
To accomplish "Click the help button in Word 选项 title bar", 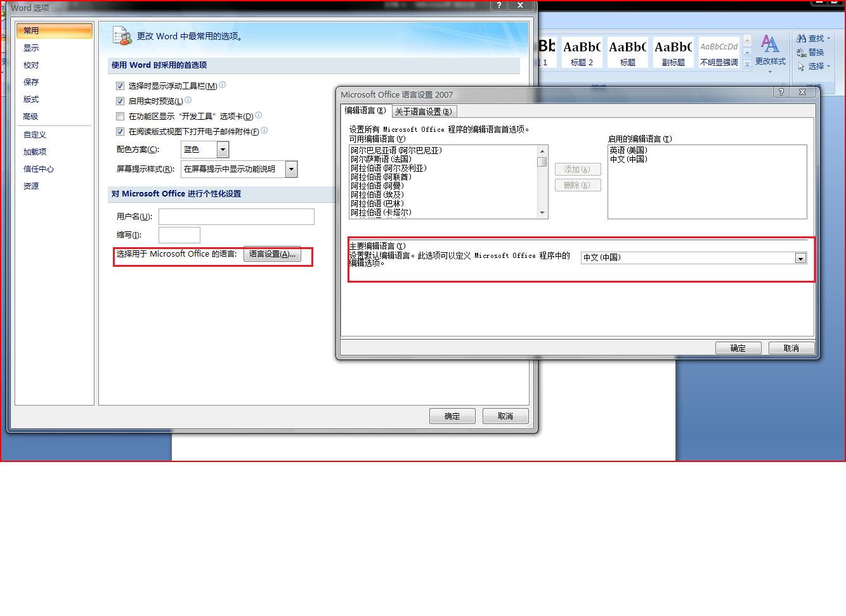I will pyautogui.click(x=500, y=5).
